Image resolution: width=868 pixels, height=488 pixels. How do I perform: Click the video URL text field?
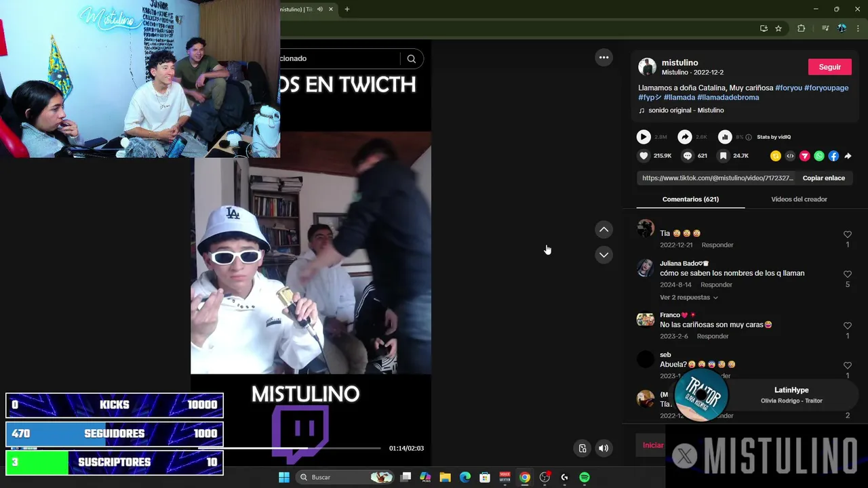(717, 178)
